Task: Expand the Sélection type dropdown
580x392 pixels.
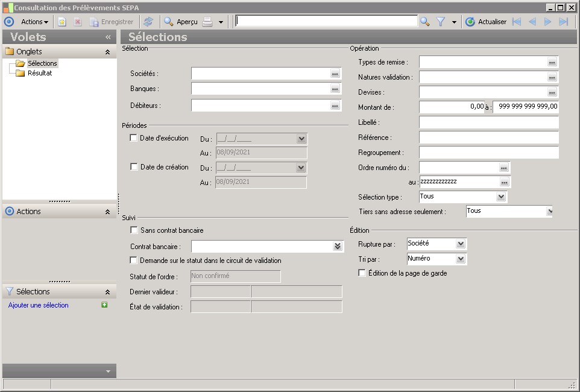Action: coord(500,197)
